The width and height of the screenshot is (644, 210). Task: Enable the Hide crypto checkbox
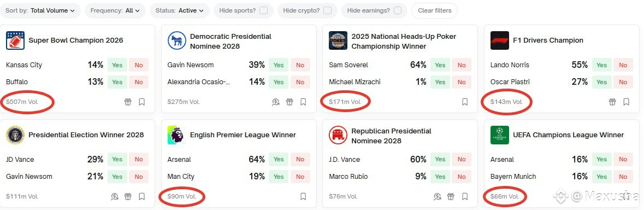[x=327, y=11]
